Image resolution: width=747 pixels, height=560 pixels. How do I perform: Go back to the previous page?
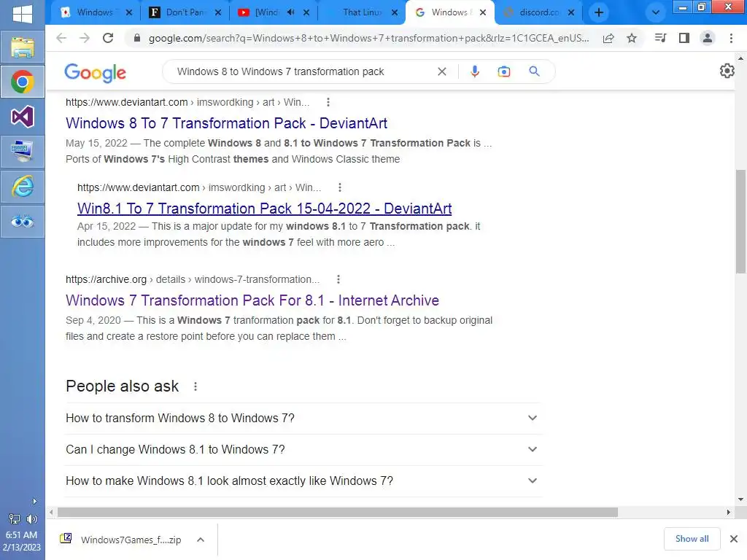pos(61,38)
